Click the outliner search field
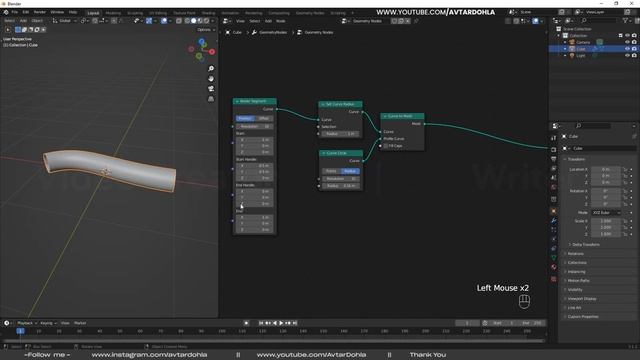 598,20
